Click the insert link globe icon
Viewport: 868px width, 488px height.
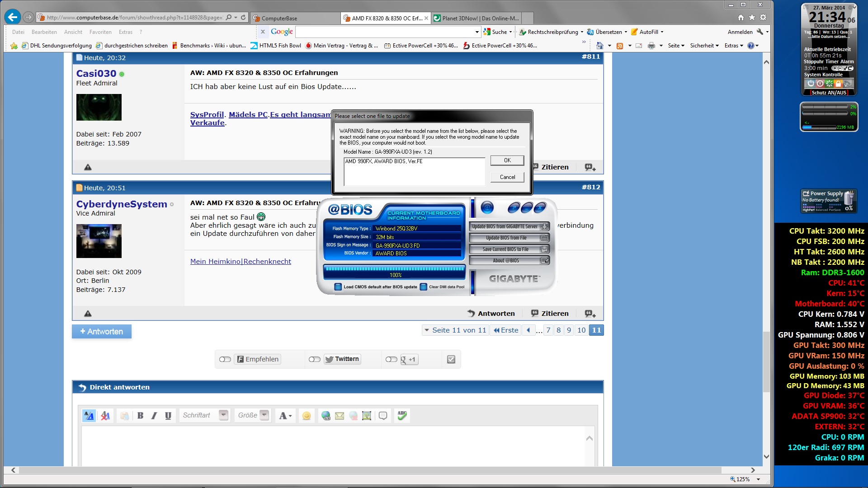[x=325, y=416]
